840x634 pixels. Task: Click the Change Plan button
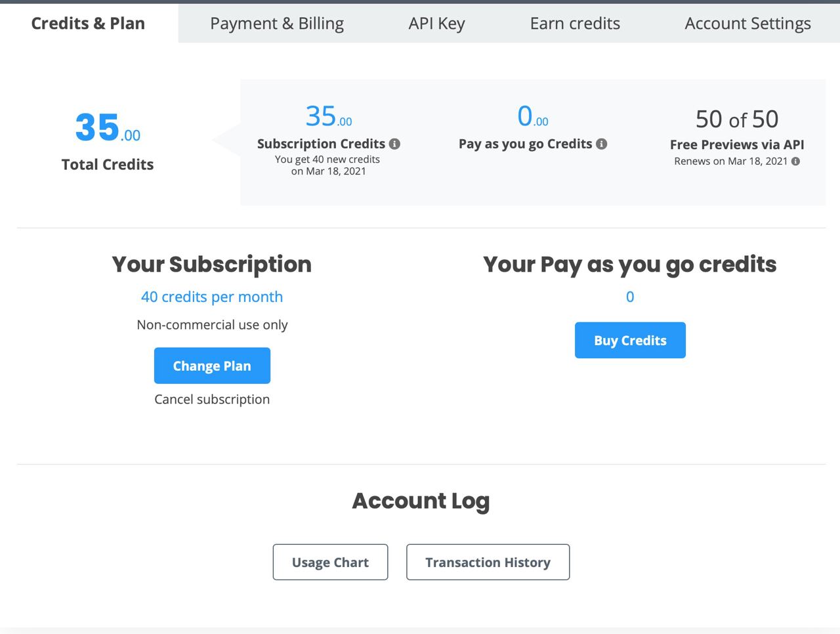point(212,366)
